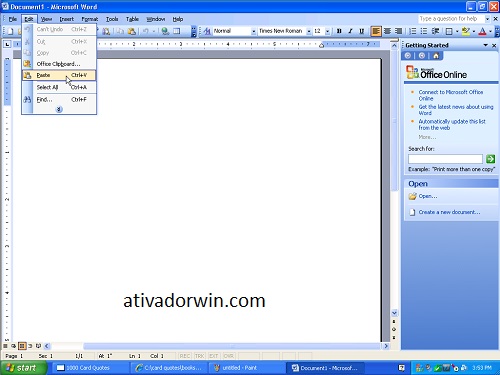Start the Office Online search
Viewport: 500px width, 375px height.
pos(490,159)
